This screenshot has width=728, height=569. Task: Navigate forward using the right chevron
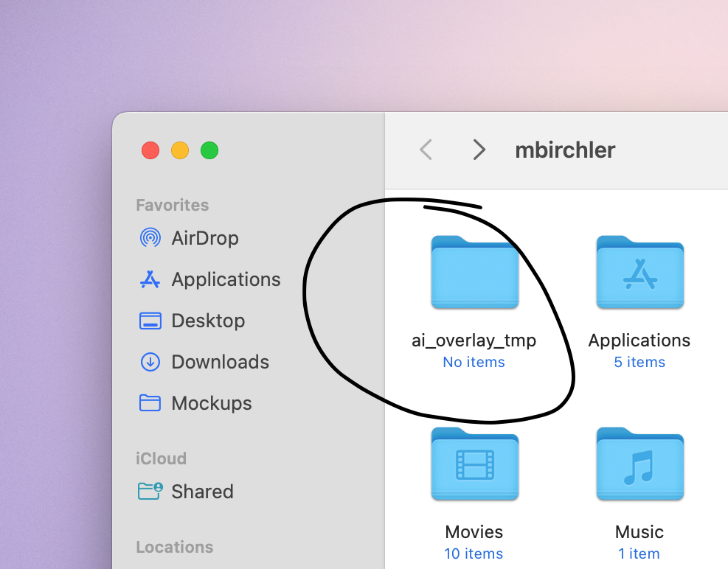[x=479, y=150]
